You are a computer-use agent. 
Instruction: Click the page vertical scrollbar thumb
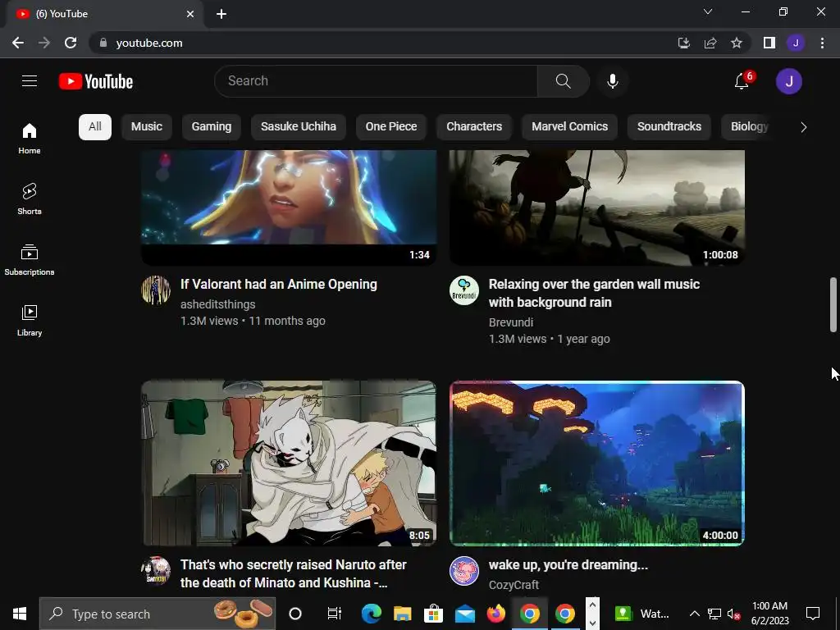[x=833, y=304]
